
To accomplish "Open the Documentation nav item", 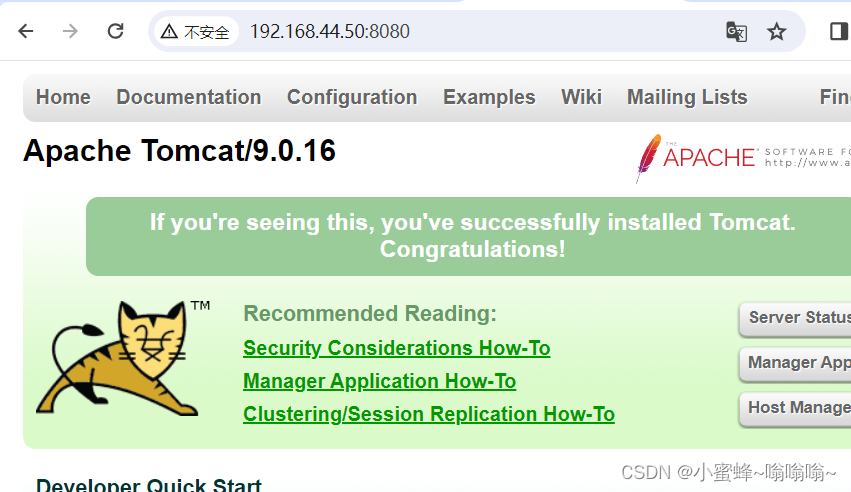I will (189, 97).
